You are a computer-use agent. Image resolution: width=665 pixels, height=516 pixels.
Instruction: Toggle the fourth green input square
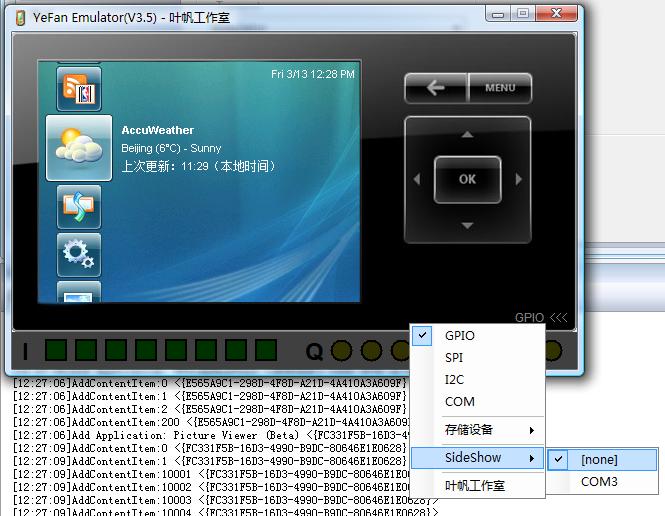pyautogui.click(x=146, y=350)
